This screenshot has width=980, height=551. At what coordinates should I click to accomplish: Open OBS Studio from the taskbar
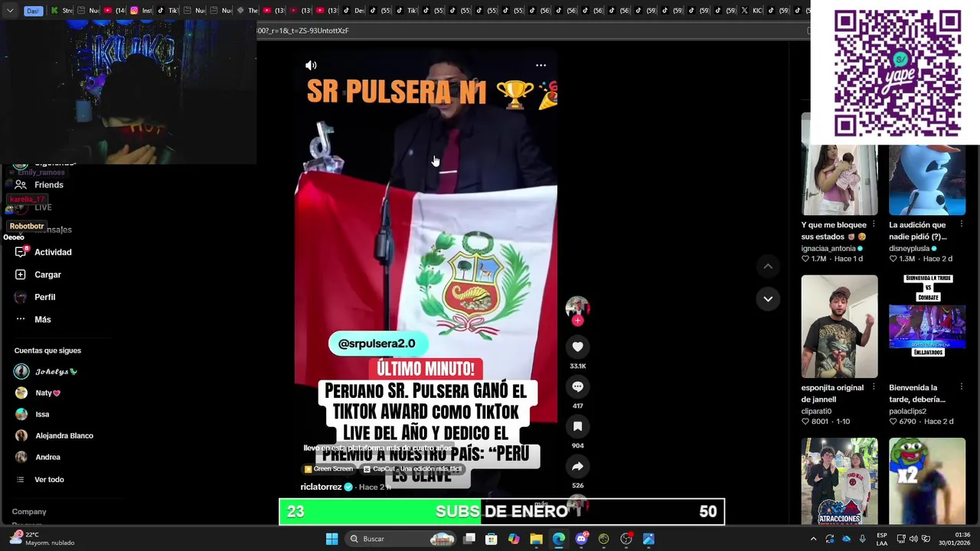point(626,539)
